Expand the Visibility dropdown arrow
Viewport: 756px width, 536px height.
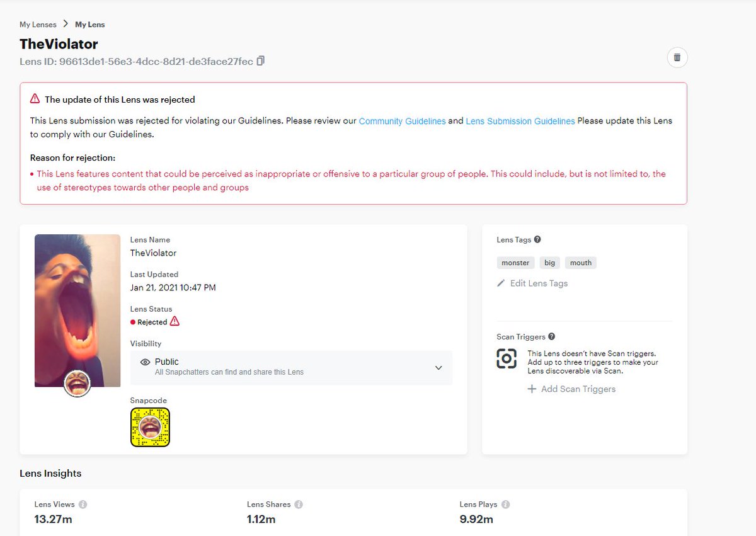click(438, 368)
